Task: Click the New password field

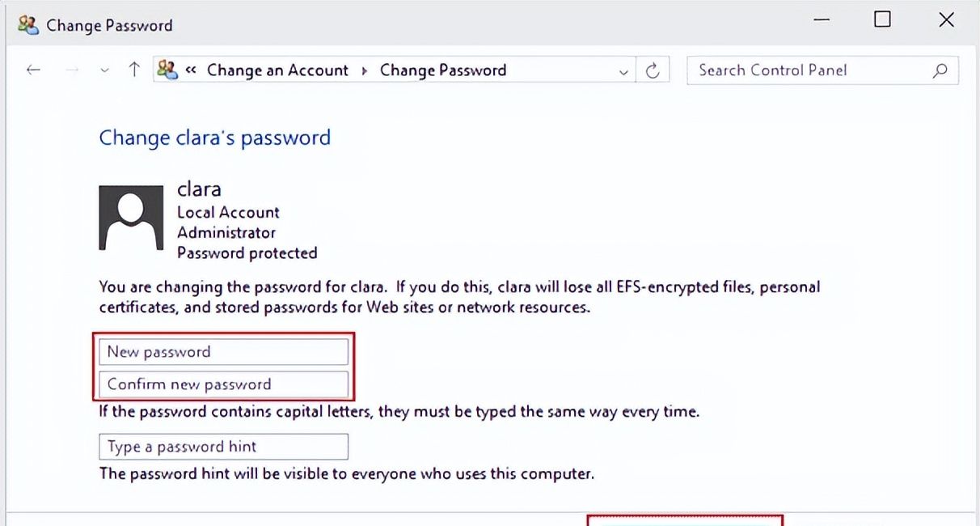Action: 224,351
